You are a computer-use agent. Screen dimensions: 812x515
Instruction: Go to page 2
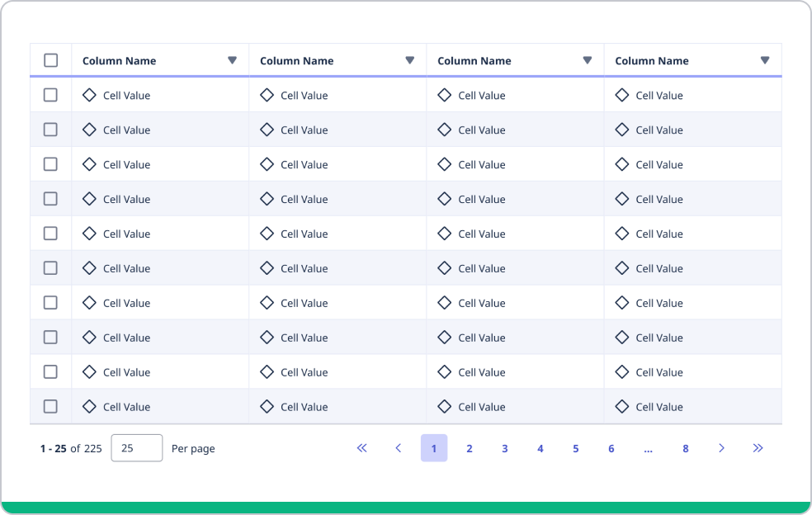(470, 448)
